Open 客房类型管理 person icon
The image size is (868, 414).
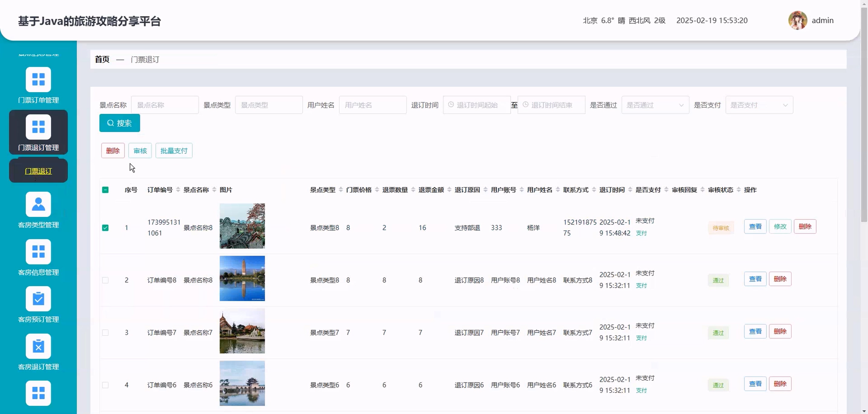[38, 205]
